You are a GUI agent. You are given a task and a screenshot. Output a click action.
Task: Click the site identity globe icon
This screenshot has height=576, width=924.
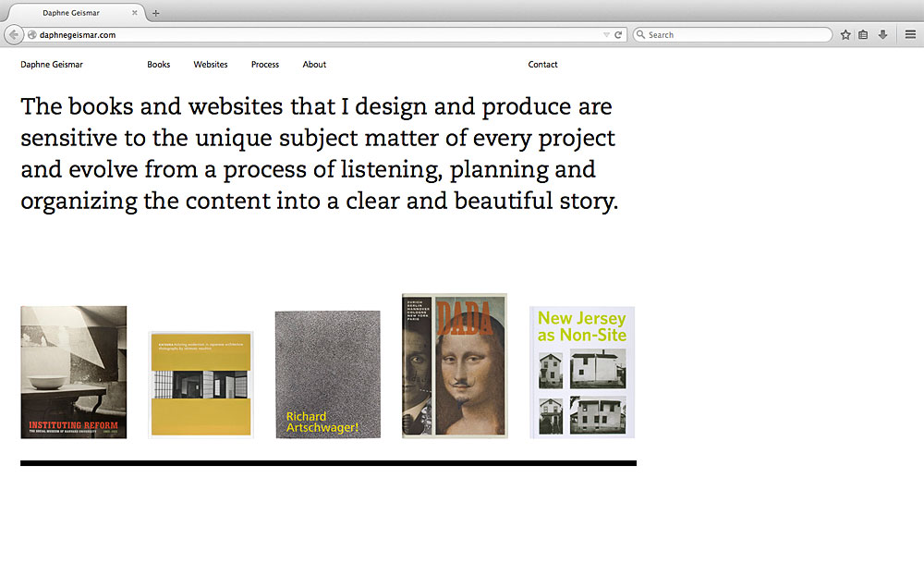point(32,35)
